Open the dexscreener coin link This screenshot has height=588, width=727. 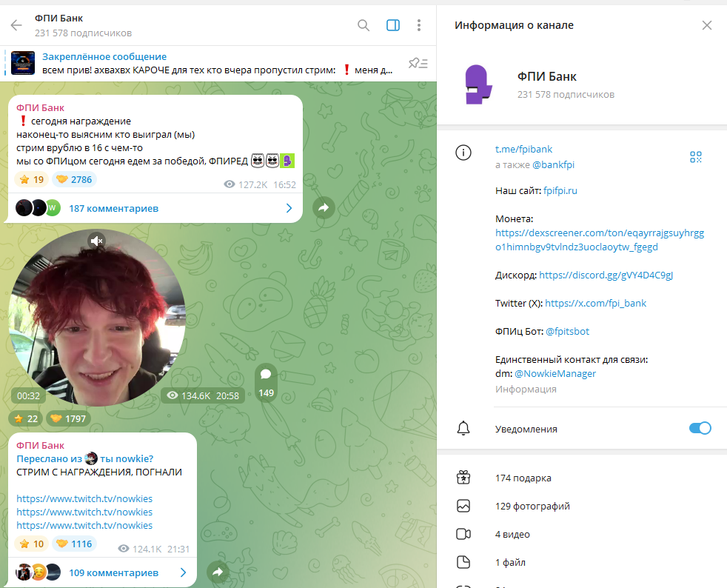click(600, 240)
